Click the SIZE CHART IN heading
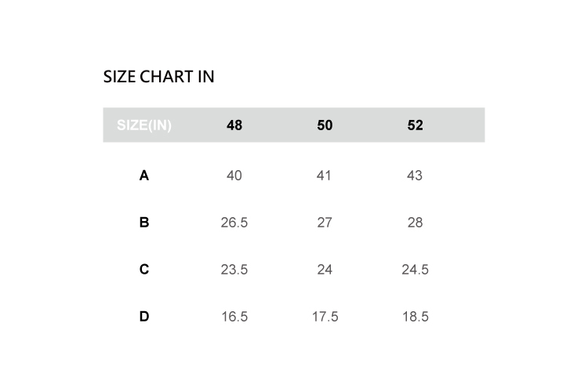 tap(159, 77)
